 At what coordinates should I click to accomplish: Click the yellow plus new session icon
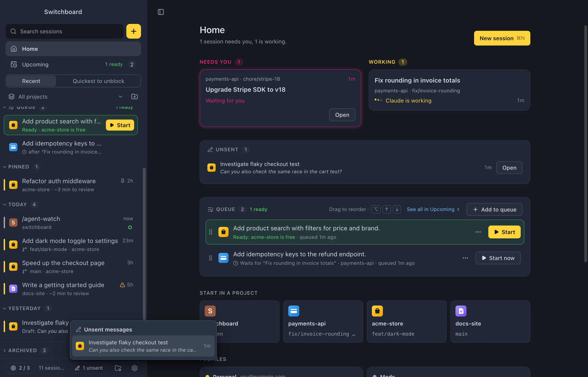pos(133,31)
